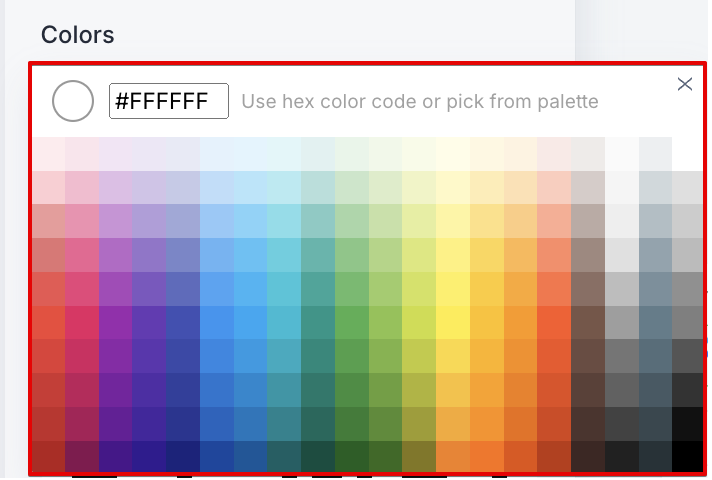Pick the deep orange-red swatch
The height and width of the screenshot is (480, 712).
click(x=553, y=321)
